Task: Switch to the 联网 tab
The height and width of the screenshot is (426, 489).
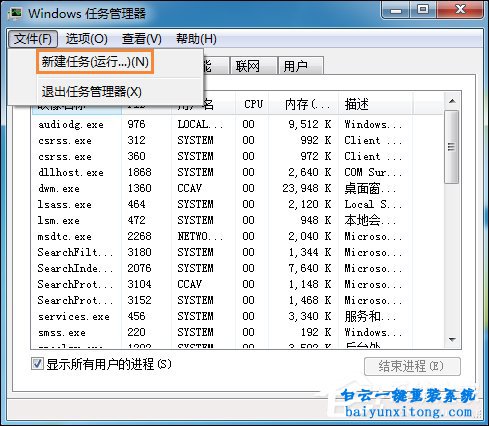Action: 253,66
